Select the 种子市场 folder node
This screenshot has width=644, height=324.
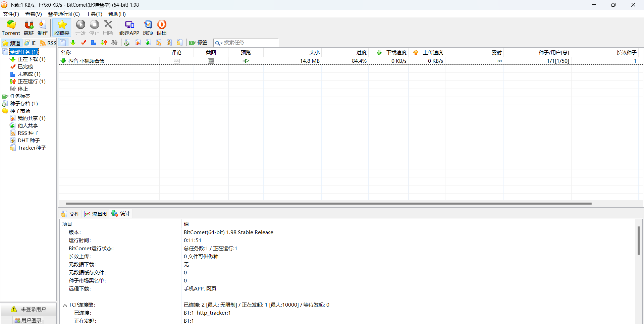[20, 111]
